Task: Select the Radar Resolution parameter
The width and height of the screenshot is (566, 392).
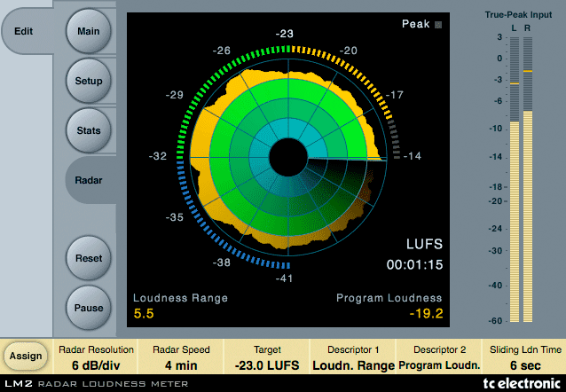Action: pyautogui.click(x=97, y=357)
